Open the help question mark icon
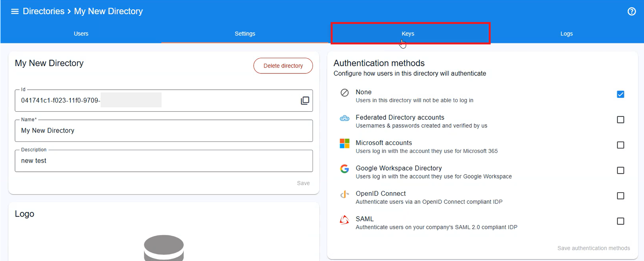 tap(631, 11)
